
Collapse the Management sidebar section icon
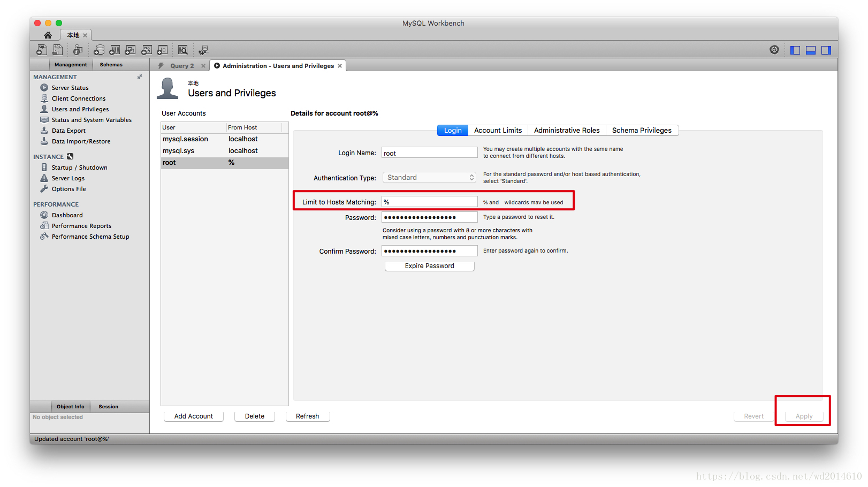pyautogui.click(x=140, y=77)
